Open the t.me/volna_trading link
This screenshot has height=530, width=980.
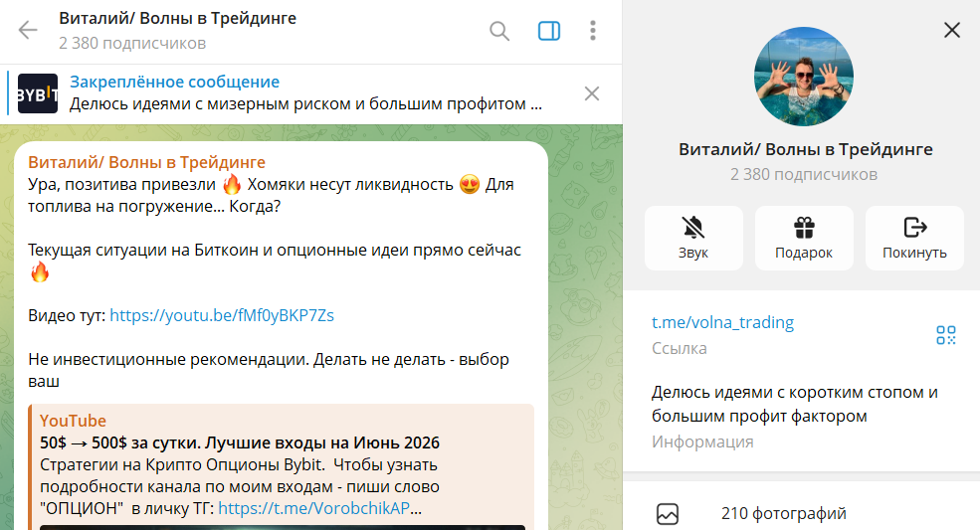[722, 322]
